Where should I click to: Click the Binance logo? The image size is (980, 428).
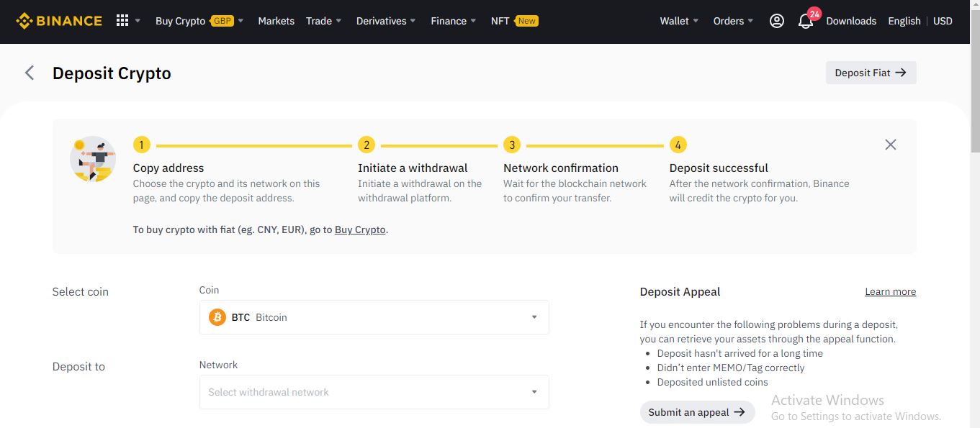coord(59,21)
